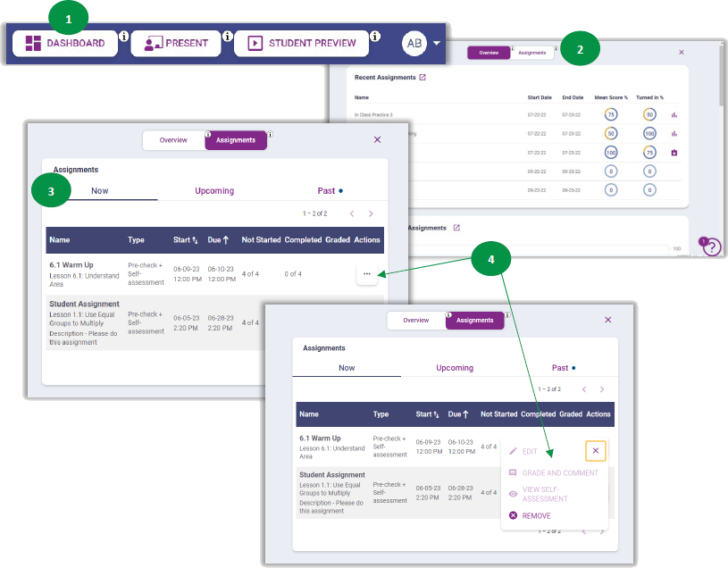Click the Dashboard button in top navigation bar

coord(64,43)
